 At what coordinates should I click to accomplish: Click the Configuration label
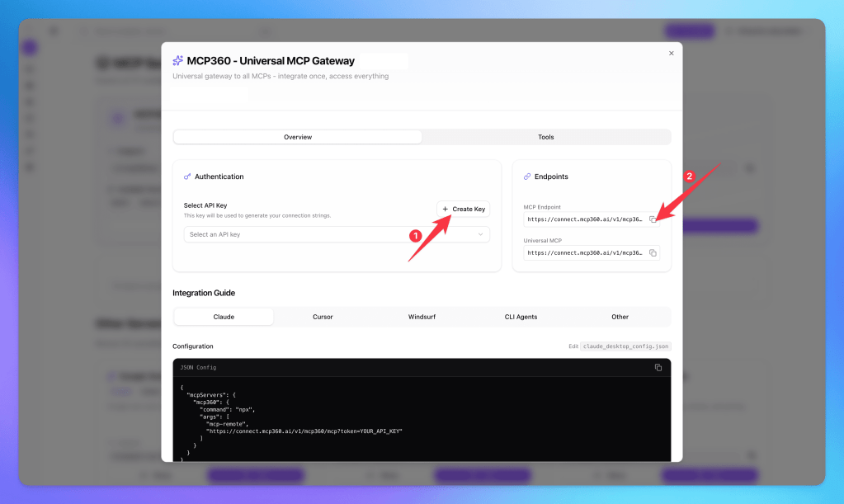193,346
